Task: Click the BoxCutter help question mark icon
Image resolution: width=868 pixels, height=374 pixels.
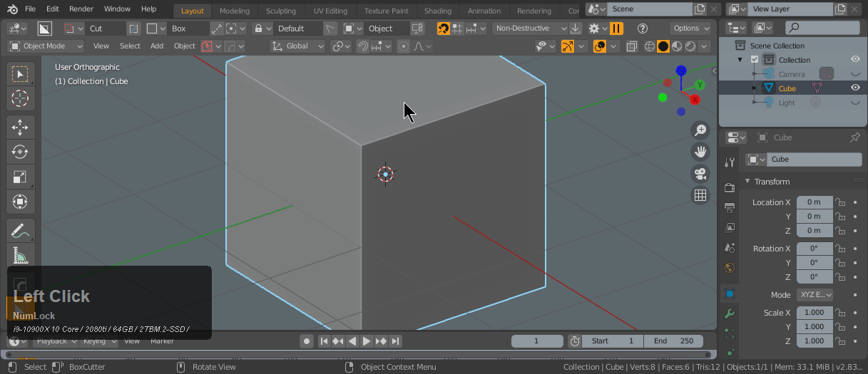Action: (643, 28)
